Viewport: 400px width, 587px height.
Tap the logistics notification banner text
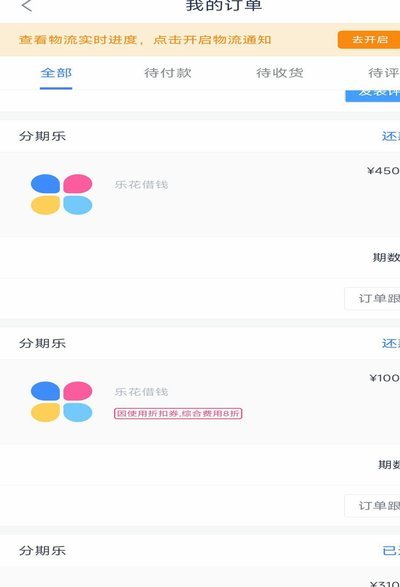click(145, 40)
